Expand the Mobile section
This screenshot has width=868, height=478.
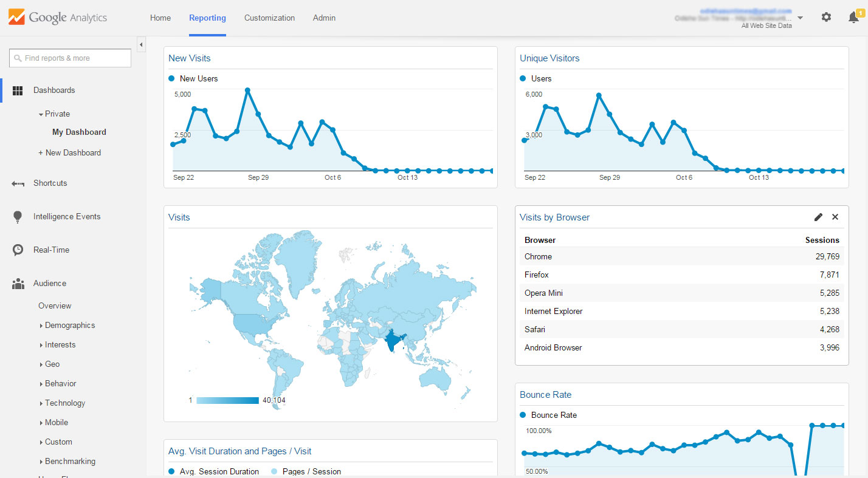[41, 423]
